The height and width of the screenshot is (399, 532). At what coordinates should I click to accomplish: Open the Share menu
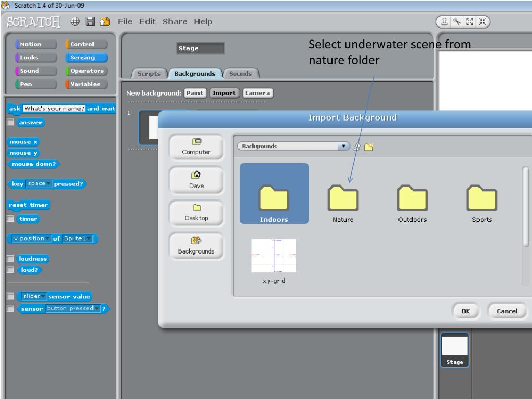tap(175, 22)
